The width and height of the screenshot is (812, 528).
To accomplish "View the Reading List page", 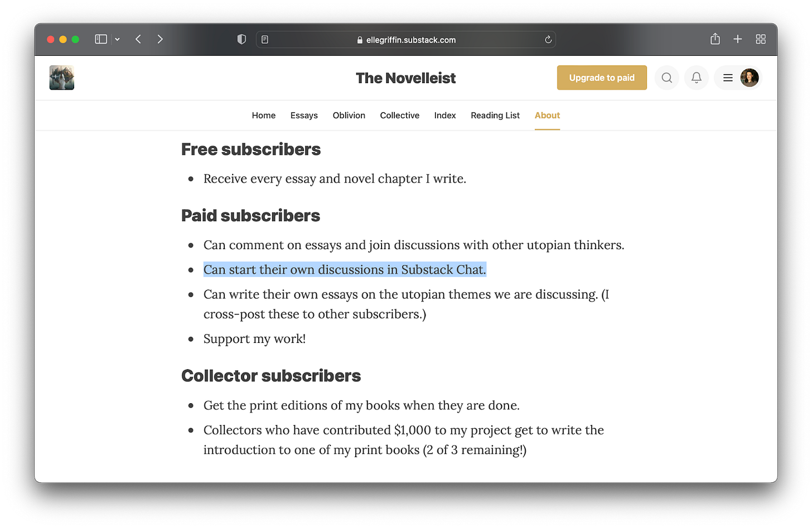I will pos(495,115).
